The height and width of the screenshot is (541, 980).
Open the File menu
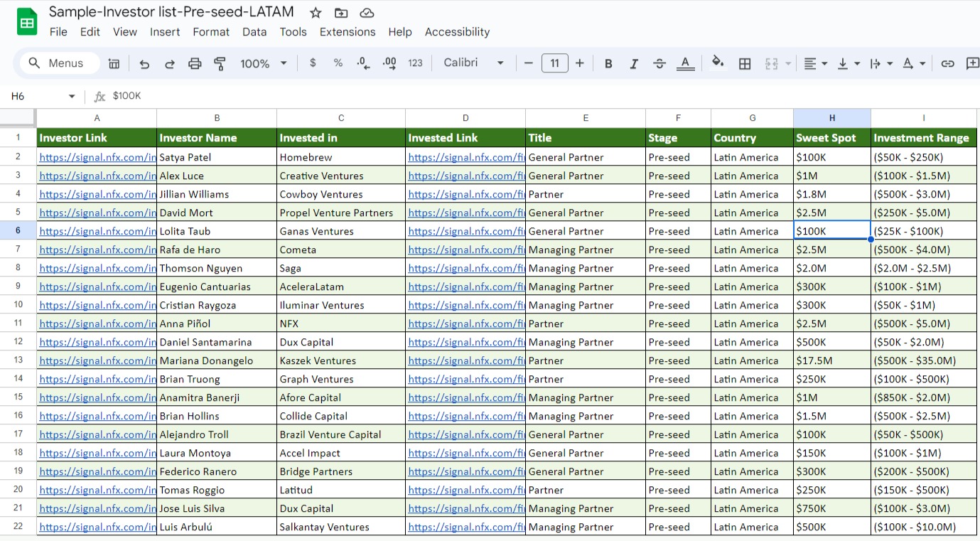pos(59,32)
